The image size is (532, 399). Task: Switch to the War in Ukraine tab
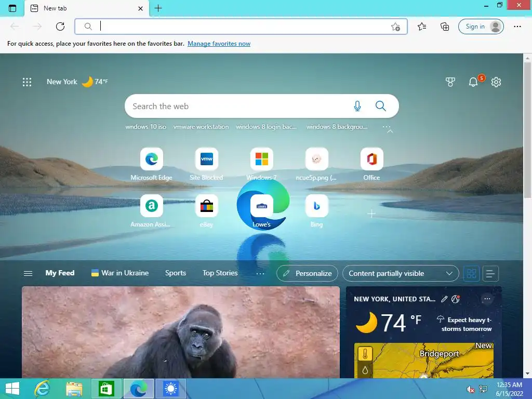coord(120,273)
